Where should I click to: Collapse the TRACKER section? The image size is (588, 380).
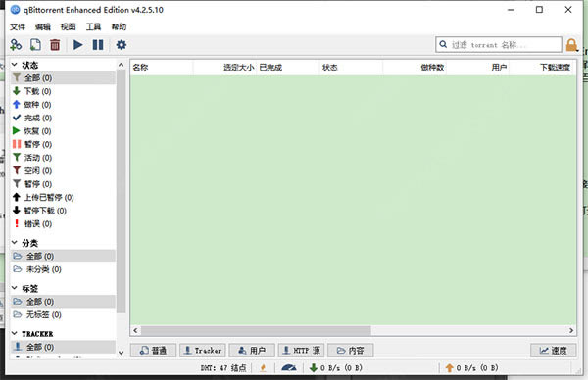pos(15,333)
